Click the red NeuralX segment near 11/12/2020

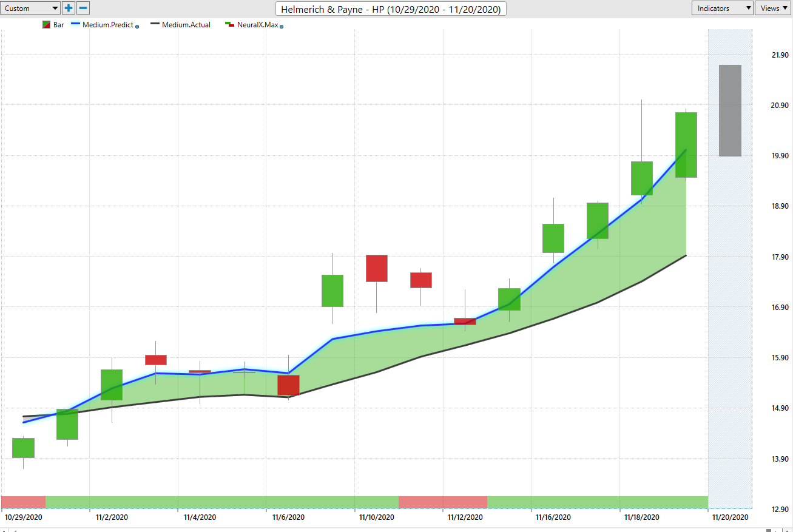443,502
